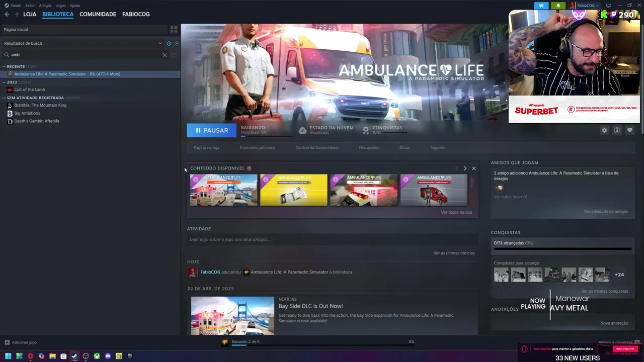This screenshot has width=644, height=362.
Task: Open the Suporte link
Action: 437,148
